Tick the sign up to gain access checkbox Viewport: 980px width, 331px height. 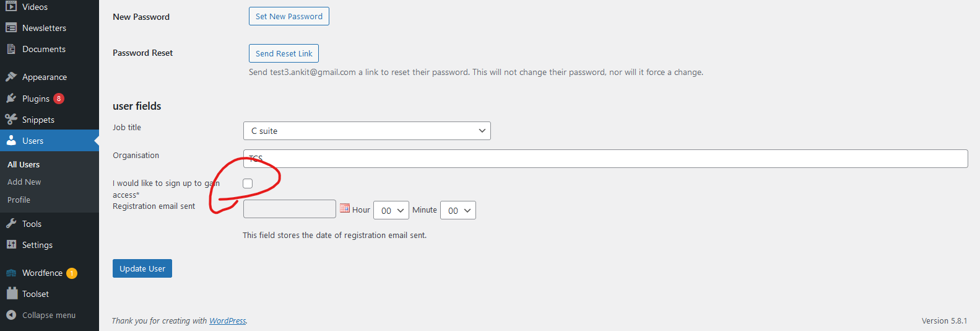[248, 183]
